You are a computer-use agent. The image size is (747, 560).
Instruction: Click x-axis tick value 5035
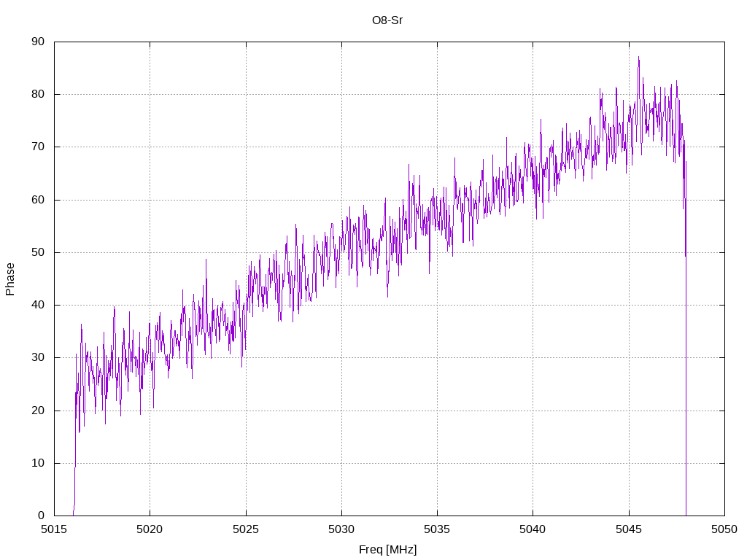point(438,529)
